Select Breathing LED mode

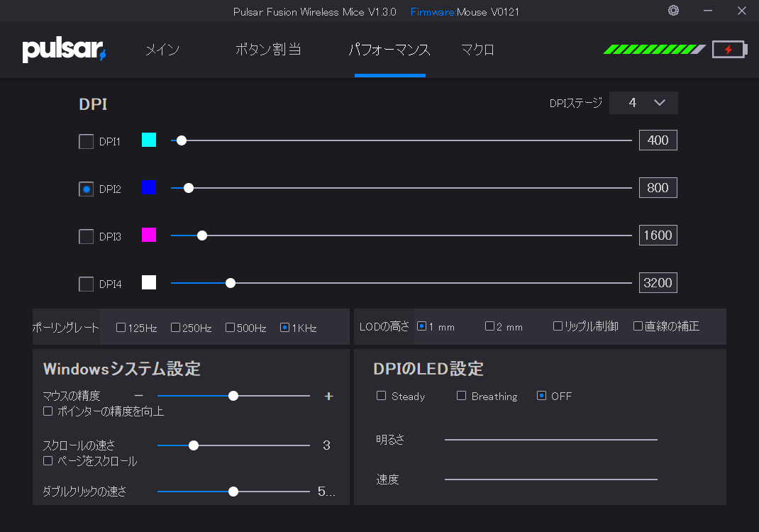tap(461, 396)
